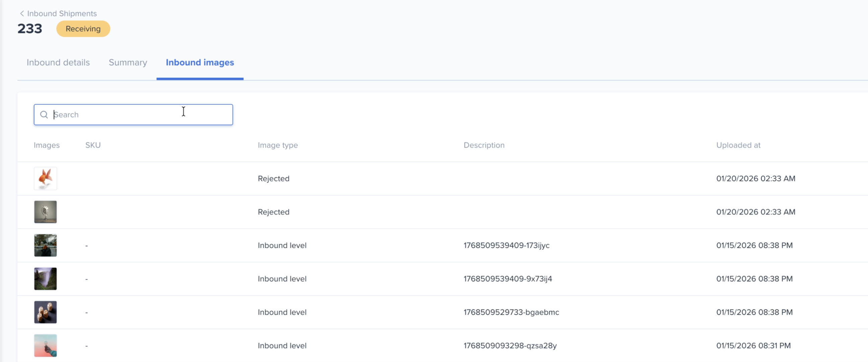The width and height of the screenshot is (868, 362).
Task: Go back via Inbound Shipments link
Action: (62, 13)
